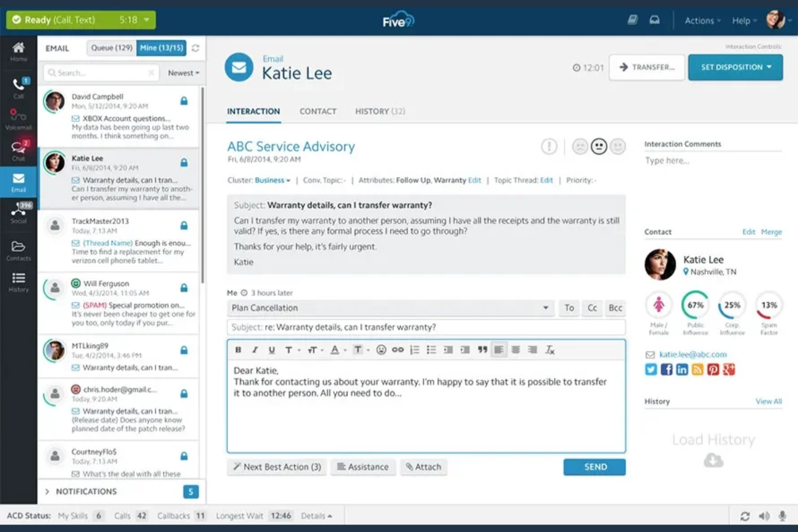Toggle bold formatting in the editor
The image size is (798, 532).
pos(238,350)
